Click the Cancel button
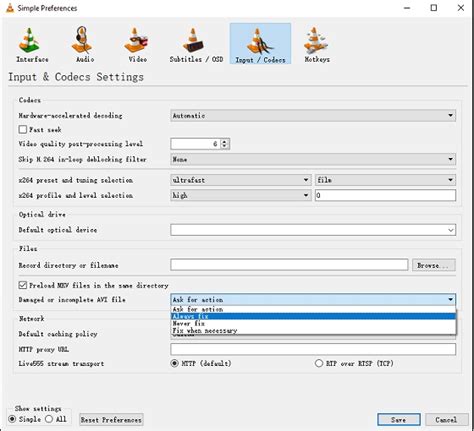Screen dimensions: 474x431 [446, 419]
